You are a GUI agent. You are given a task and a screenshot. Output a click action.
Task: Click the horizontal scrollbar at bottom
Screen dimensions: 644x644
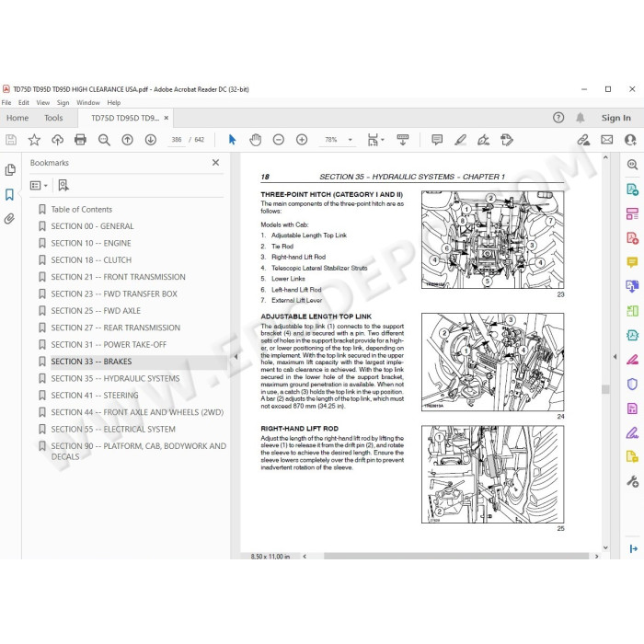[x=456, y=556]
